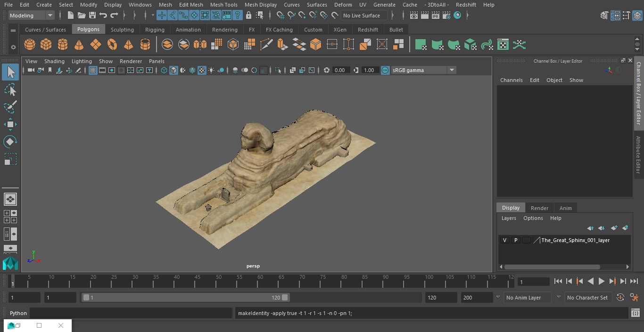The height and width of the screenshot is (332, 644).
Task: Toggle playback P box for The_Great_Sphinx_001_layer
Action: pos(516,240)
